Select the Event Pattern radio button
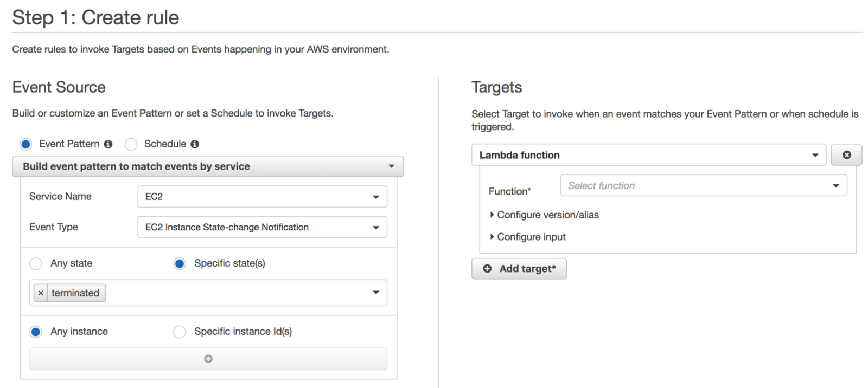This screenshot has height=388, width=868. (x=25, y=144)
